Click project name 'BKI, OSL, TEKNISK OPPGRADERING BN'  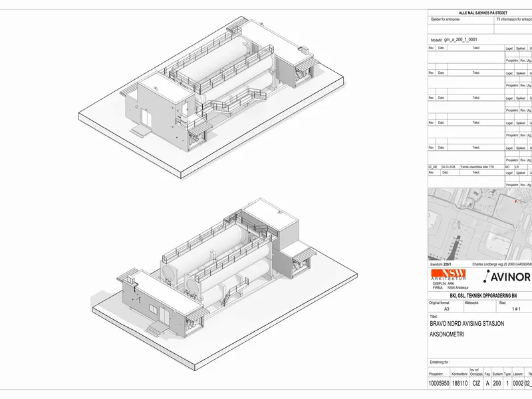click(483, 296)
